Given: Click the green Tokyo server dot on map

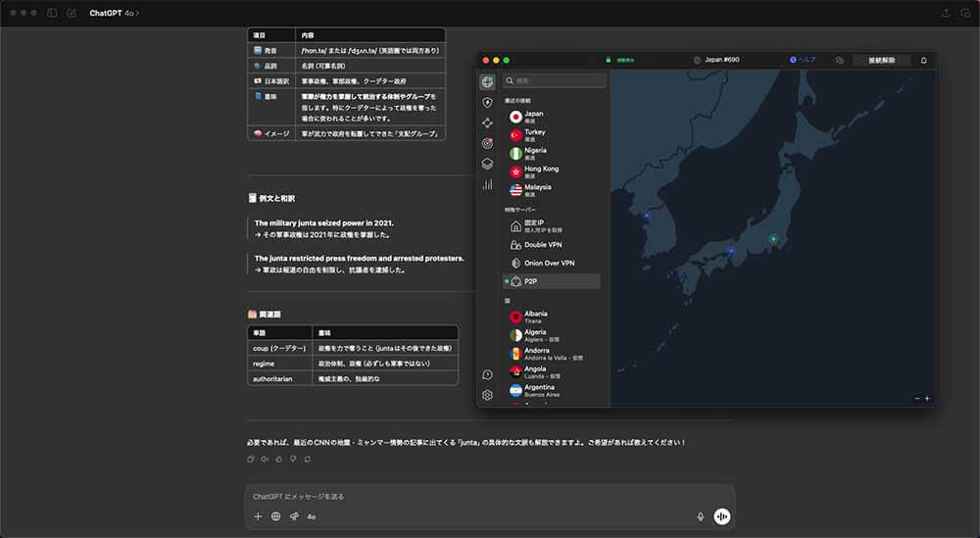Looking at the screenshot, I should 773,239.
